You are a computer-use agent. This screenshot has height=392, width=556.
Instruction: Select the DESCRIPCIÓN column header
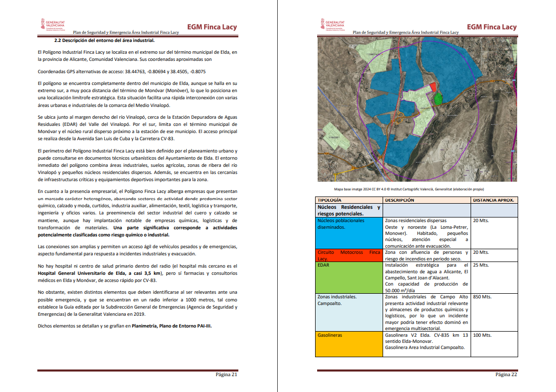(399, 200)
